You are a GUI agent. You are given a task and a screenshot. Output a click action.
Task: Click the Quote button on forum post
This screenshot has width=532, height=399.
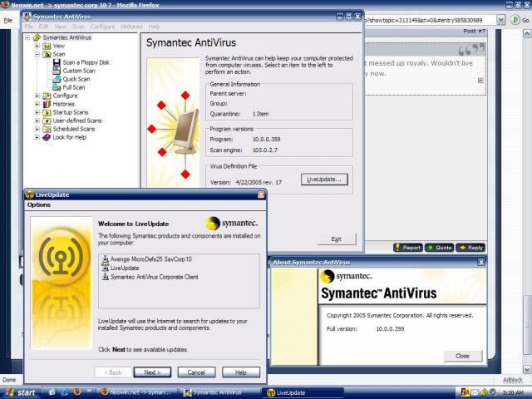[440, 248]
